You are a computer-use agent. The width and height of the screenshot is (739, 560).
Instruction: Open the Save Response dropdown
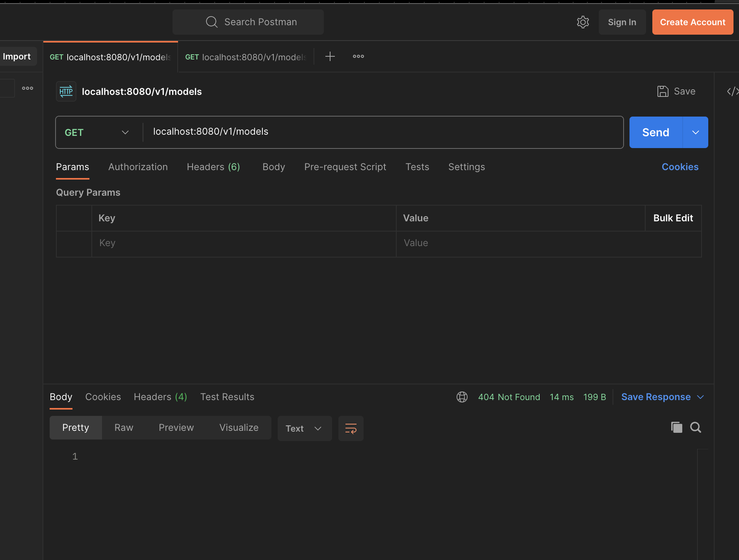pyautogui.click(x=662, y=397)
